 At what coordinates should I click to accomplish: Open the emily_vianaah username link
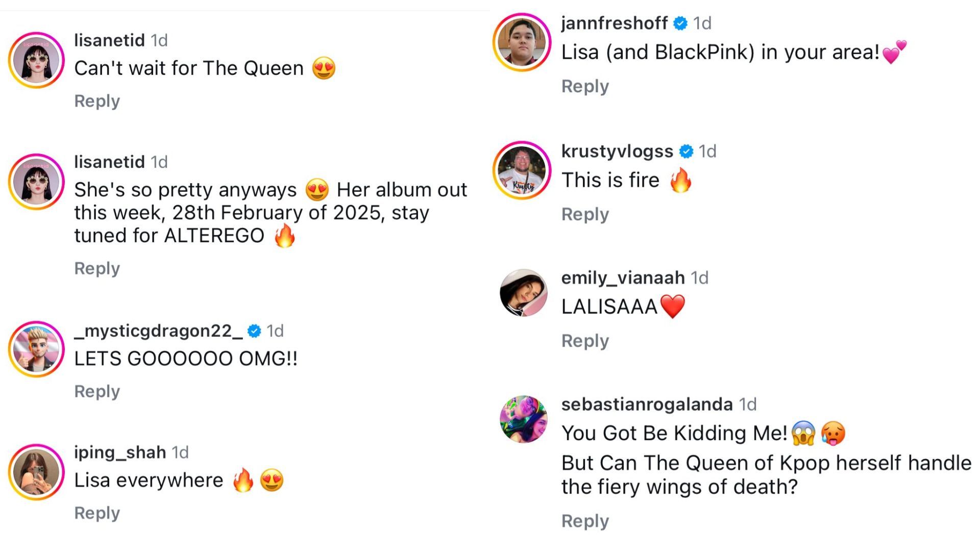pos(623,278)
